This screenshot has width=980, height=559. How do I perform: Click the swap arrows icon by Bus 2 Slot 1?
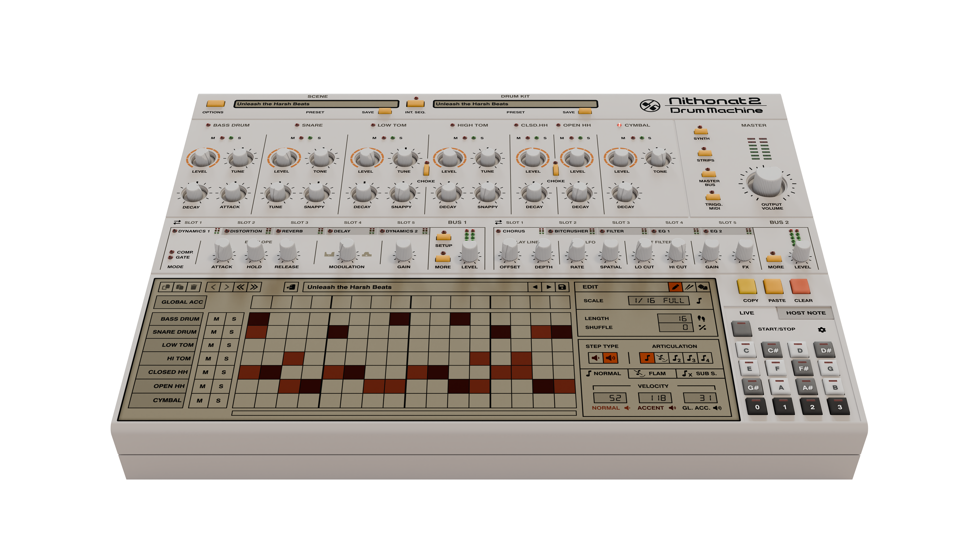click(498, 222)
